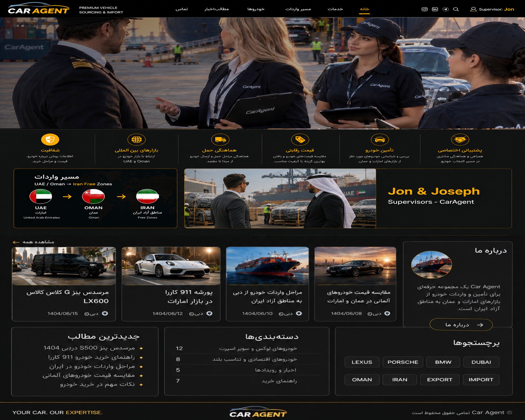Image resolution: width=525 pixels, height=420 pixels.
Task: Click the truck shipping coordination icon
Action: click(x=220, y=140)
